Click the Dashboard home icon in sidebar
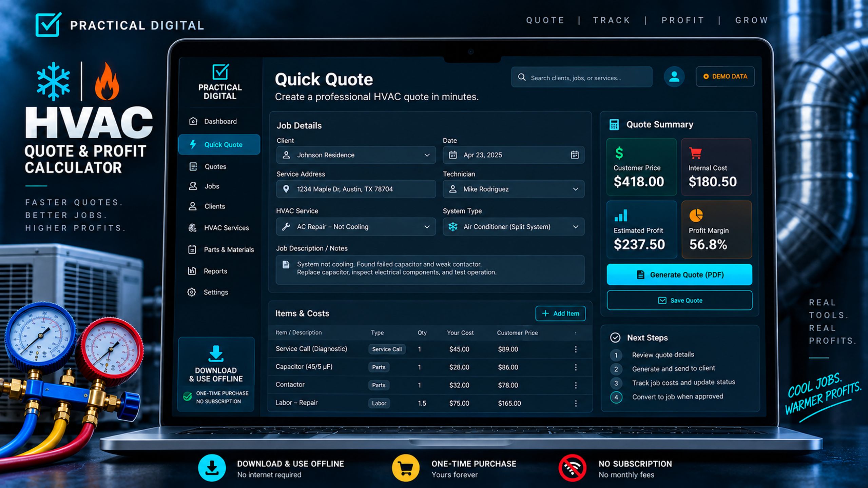The width and height of the screenshot is (868, 488). tap(193, 121)
